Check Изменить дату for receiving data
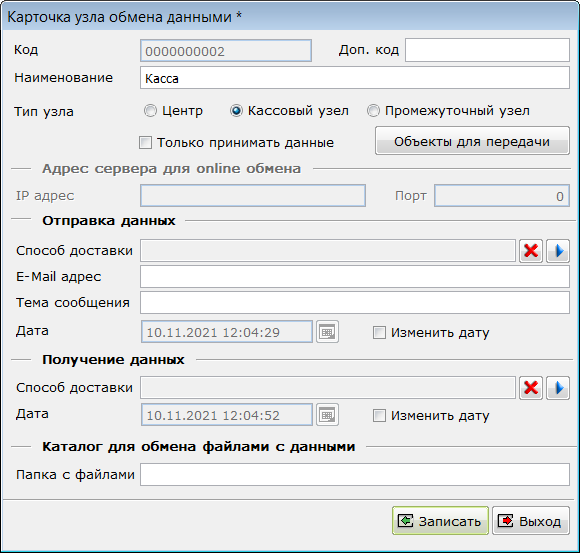 point(380,415)
